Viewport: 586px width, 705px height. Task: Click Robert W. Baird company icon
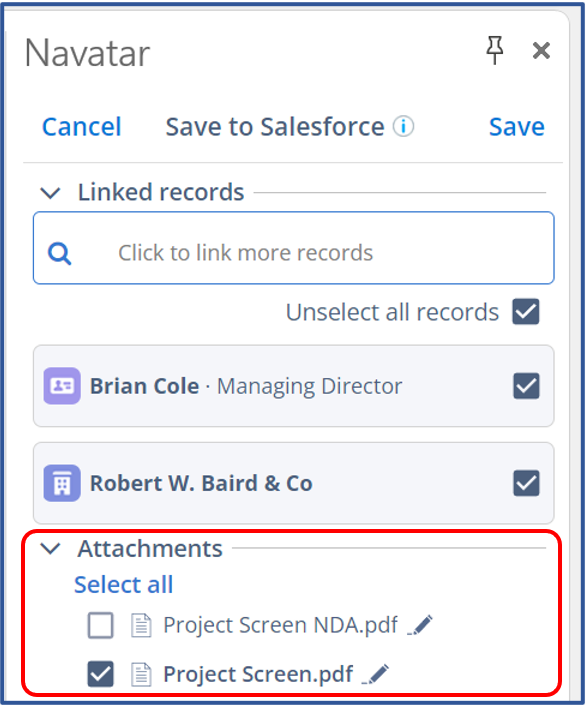coord(62,483)
